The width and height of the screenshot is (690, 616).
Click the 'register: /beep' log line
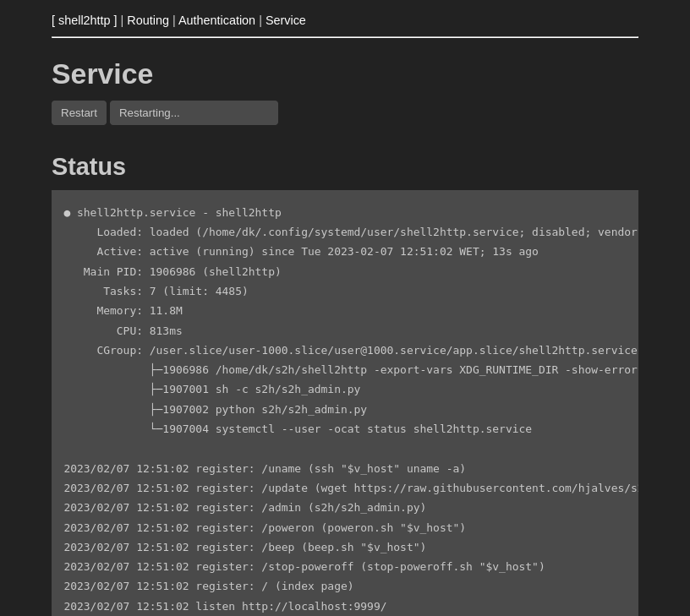click(244, 548)
